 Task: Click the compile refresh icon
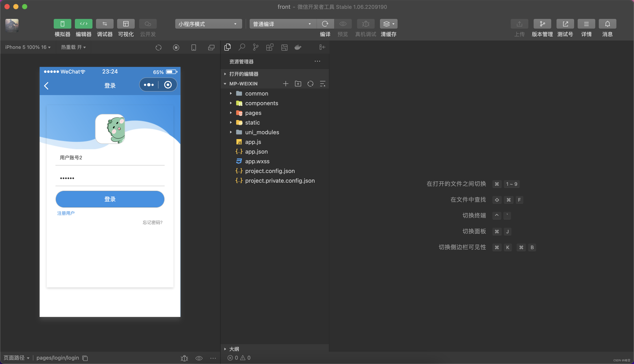point(325,24)
